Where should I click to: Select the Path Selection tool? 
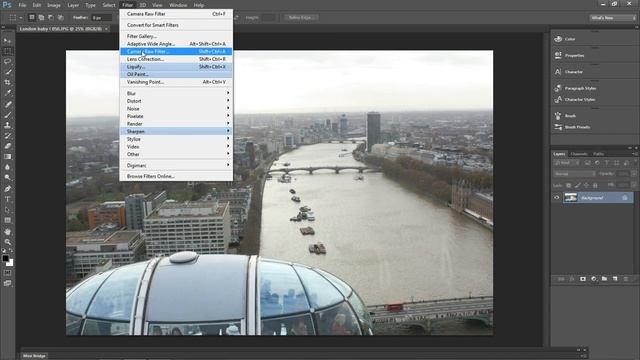(x=7, y=210)
